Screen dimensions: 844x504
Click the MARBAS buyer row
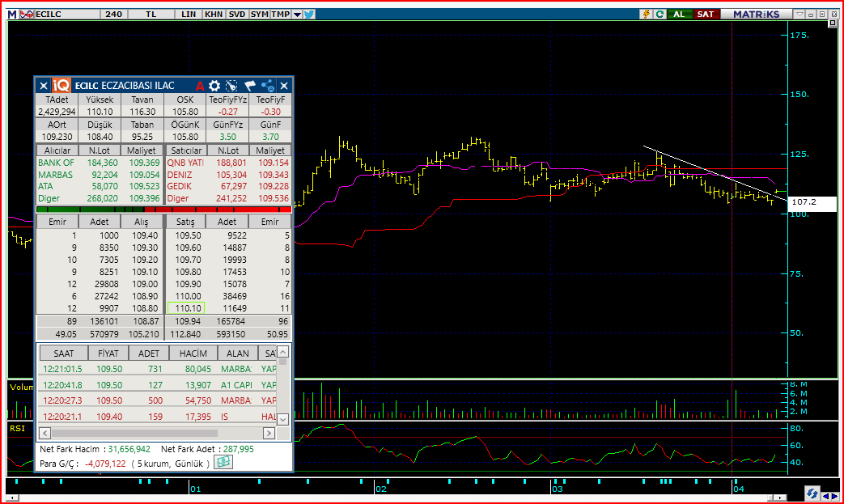[x=99, y=175]
